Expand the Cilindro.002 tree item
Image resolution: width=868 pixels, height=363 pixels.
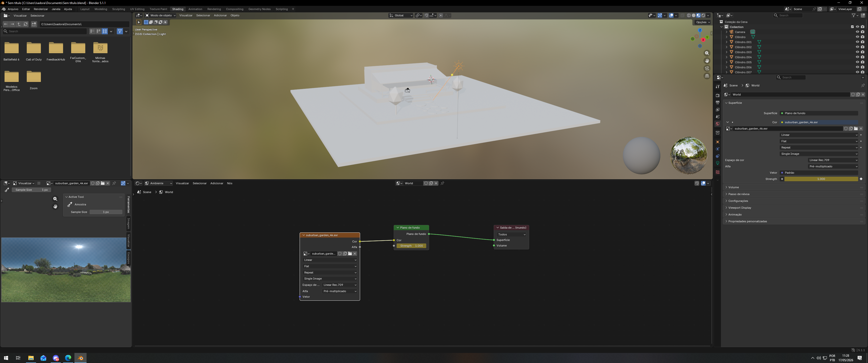coord(726,47)
